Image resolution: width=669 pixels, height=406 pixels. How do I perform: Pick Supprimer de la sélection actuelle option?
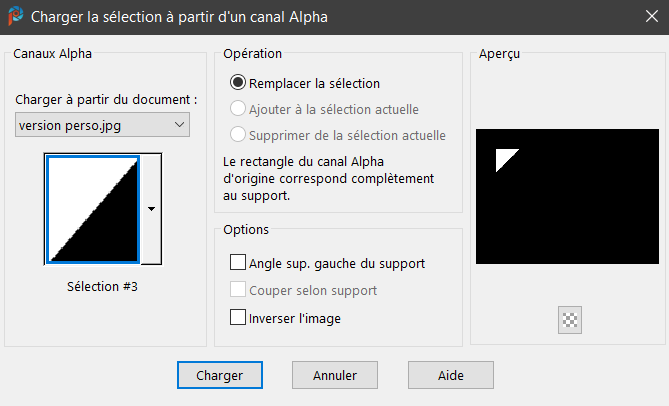[x=238, y=135]
